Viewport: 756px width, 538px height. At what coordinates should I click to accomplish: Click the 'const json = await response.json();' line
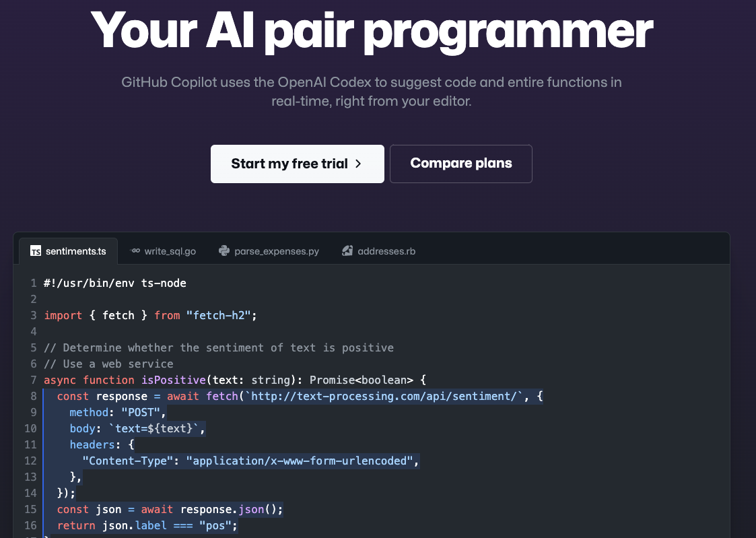(170, 510)
